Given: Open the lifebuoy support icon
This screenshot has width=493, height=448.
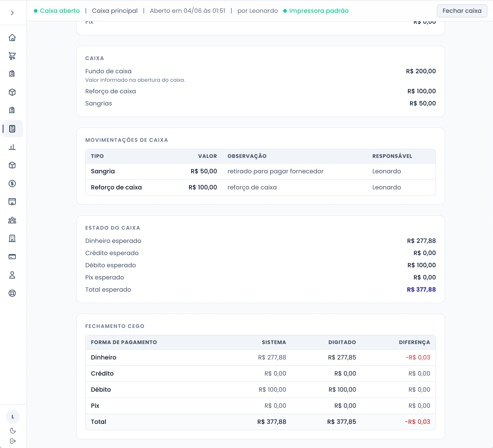Looking at the screenshot, I should tap(12, 293).
